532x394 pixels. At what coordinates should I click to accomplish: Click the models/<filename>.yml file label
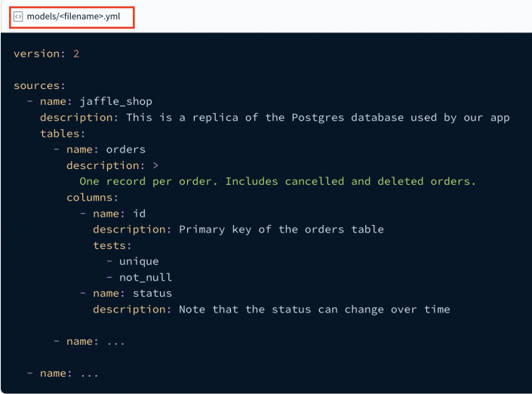[73, 17]
